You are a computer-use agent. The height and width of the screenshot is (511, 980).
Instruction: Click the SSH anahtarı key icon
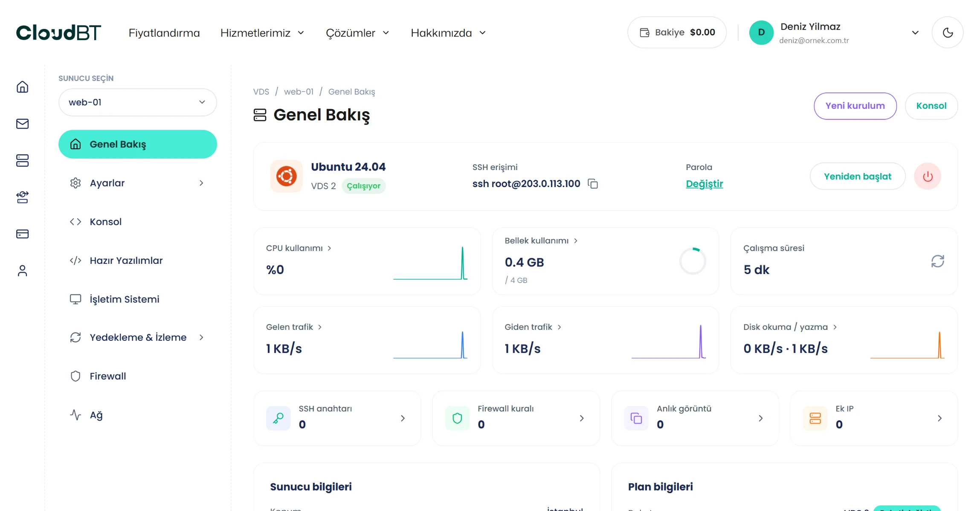tap(278, 418)
